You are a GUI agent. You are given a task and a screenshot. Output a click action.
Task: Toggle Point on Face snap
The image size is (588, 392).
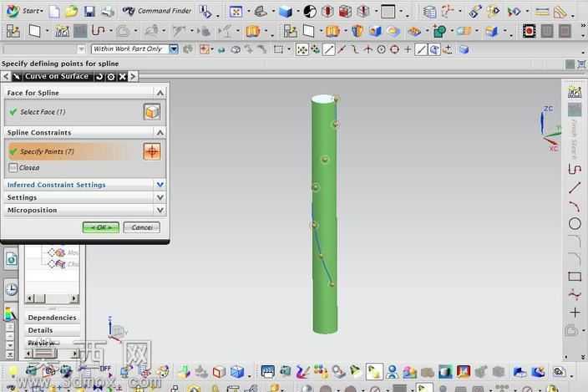tap(434, 49)
